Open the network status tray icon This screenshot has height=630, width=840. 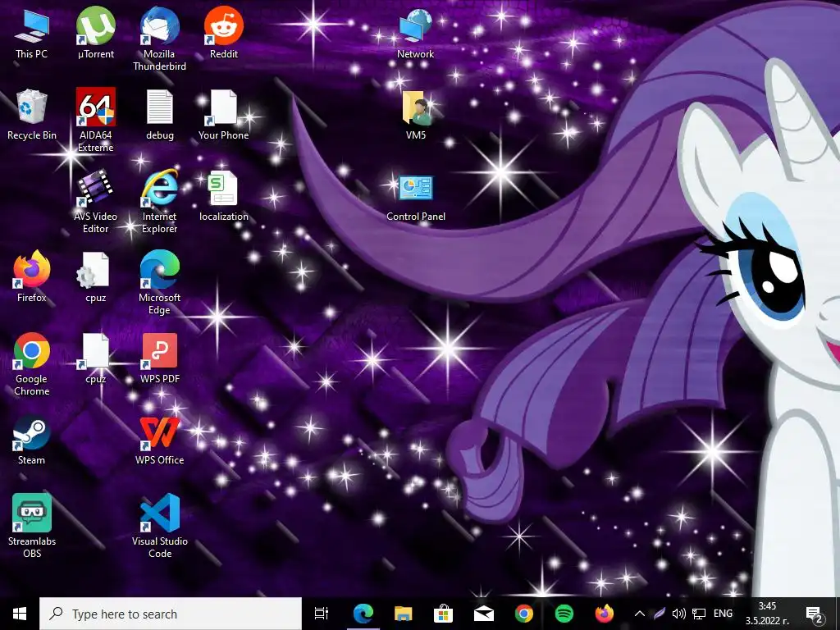[699, 614]
